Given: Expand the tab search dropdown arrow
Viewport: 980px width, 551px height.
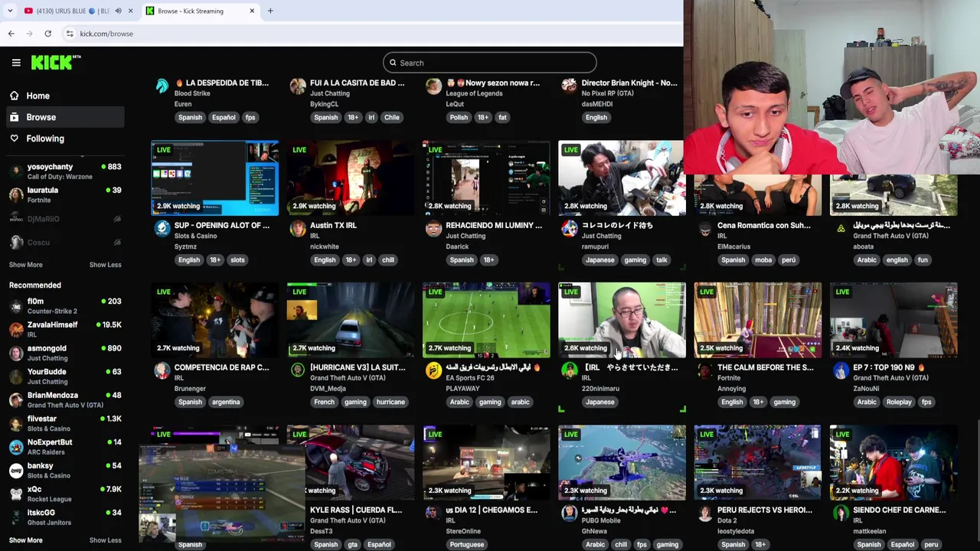Looking at the screenshot, I should [9, 11].
